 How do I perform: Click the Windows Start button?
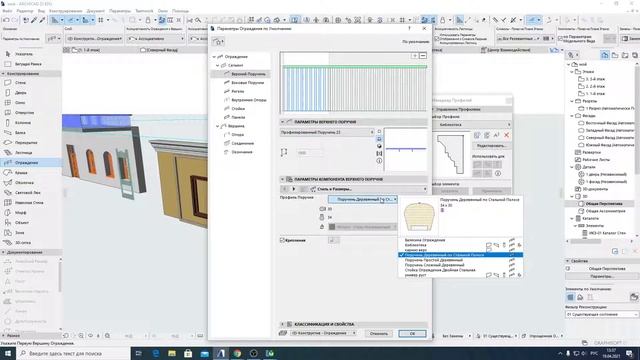(7, 353)
